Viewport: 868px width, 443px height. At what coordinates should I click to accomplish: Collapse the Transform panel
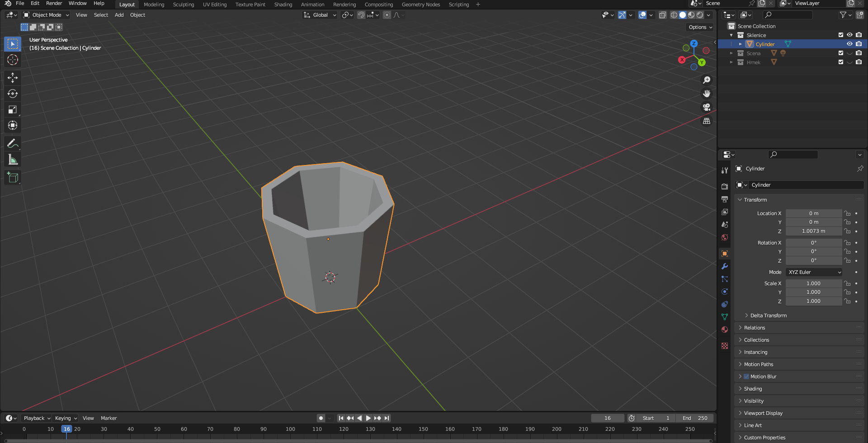(755, 200)
